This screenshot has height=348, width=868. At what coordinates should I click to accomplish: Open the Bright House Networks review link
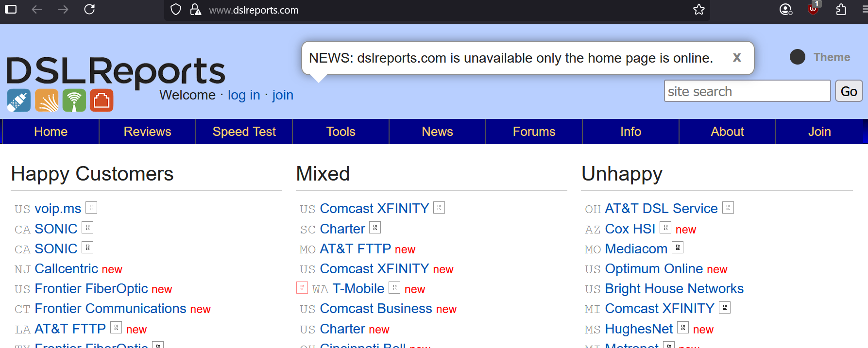click(674, 288)
